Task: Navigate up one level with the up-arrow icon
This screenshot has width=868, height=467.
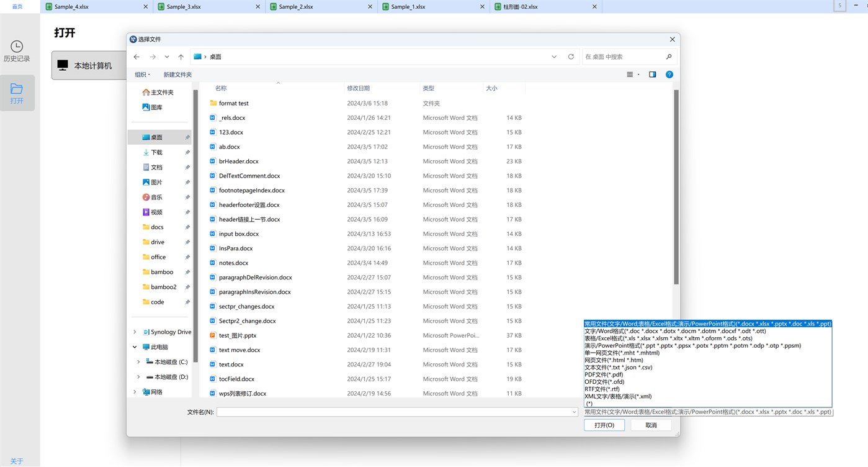Action: point(181,56)
